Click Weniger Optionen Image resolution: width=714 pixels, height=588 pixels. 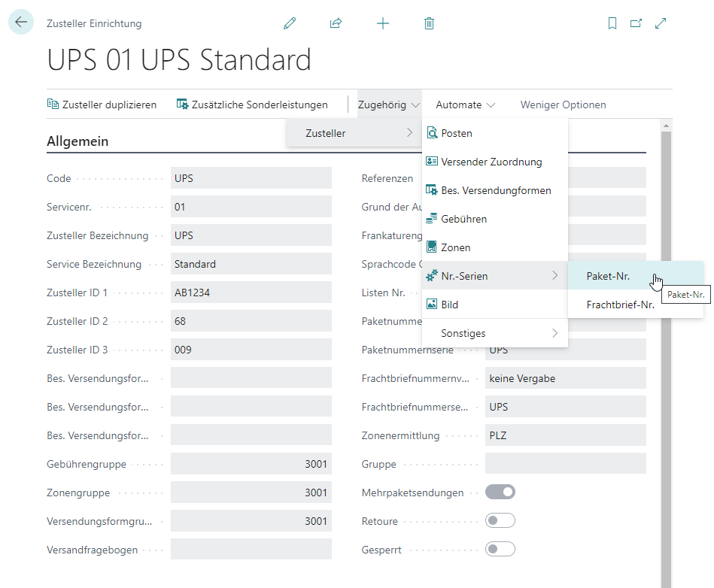coord(563,105)
